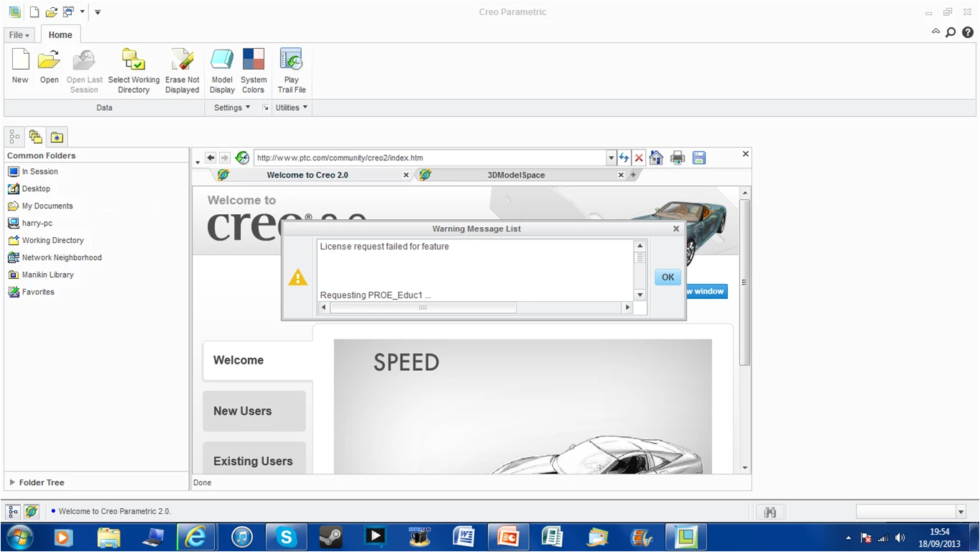980x552 pixels.
Task: Close the 3DModelSpace browser tab
Action: [621, 175]
